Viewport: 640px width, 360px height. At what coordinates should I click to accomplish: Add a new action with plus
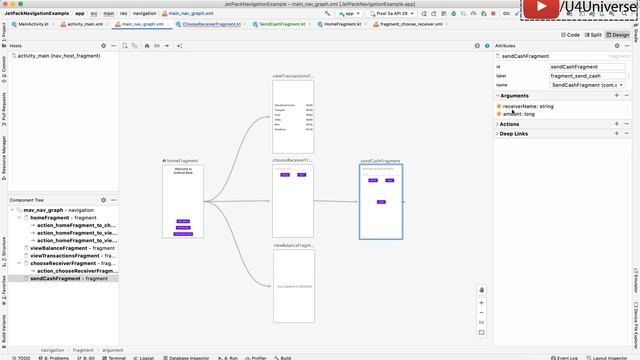coord(617,124)
